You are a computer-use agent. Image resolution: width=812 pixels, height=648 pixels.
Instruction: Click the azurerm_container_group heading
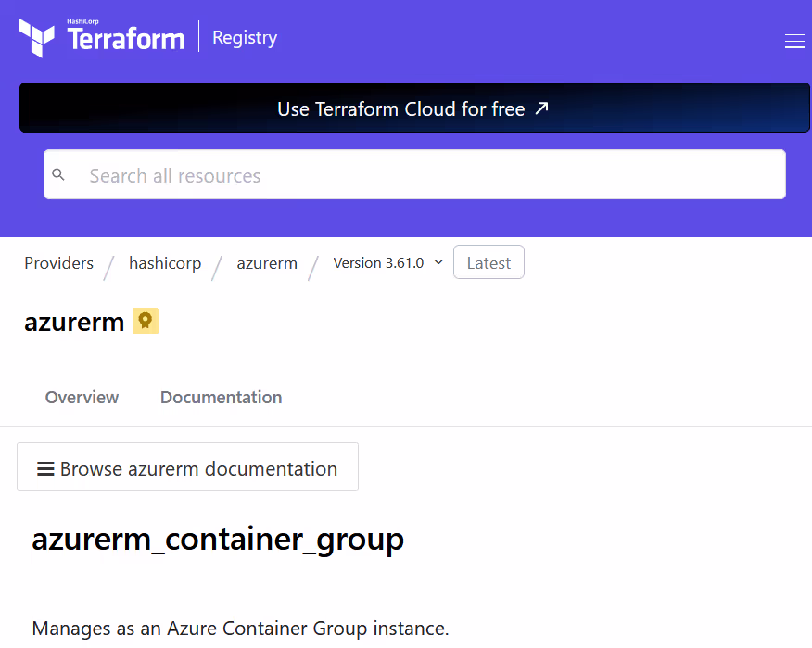(x=218, y=540)
